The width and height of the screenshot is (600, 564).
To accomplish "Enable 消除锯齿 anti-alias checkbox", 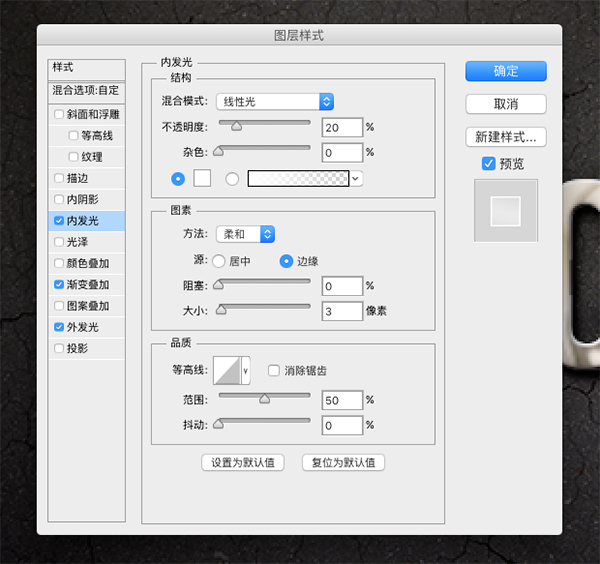I will (x=273, y=371).
